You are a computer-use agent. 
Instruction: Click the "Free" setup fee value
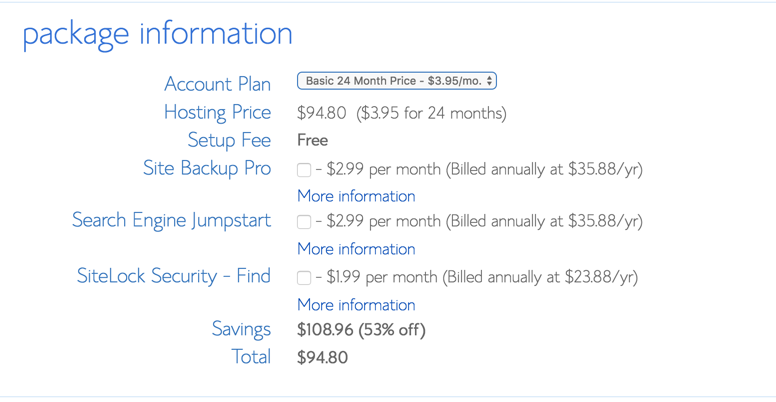pos(313,140)
